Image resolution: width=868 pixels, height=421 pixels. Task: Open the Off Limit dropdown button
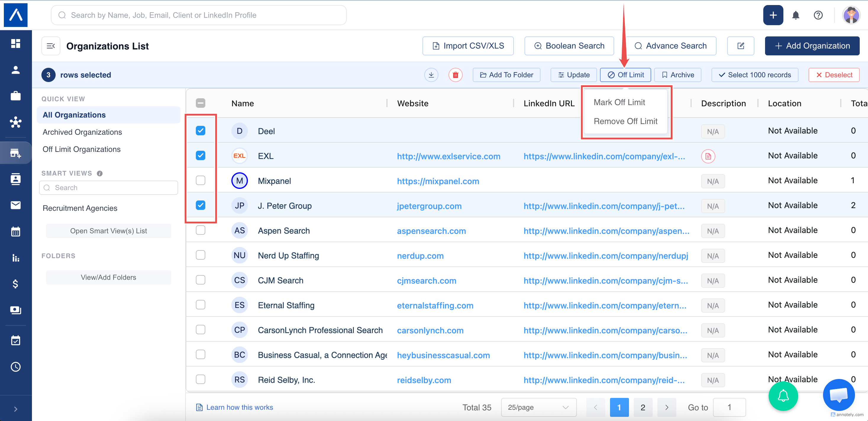tap(625, 75)
